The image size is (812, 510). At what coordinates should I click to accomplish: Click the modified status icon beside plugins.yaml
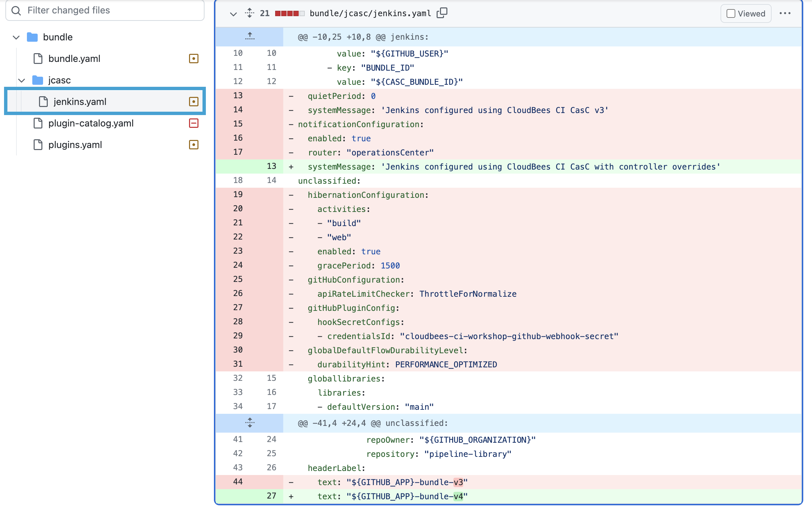(193, 145)
